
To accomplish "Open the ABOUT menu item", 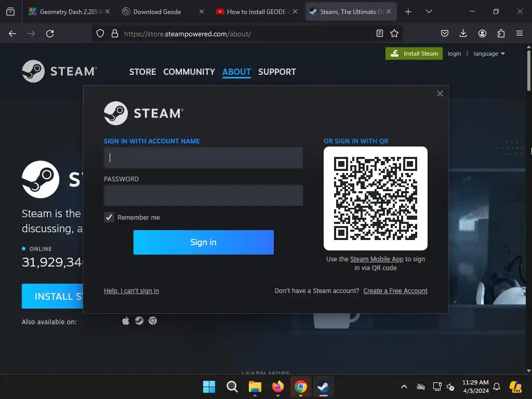I will (x=236, y=72).
